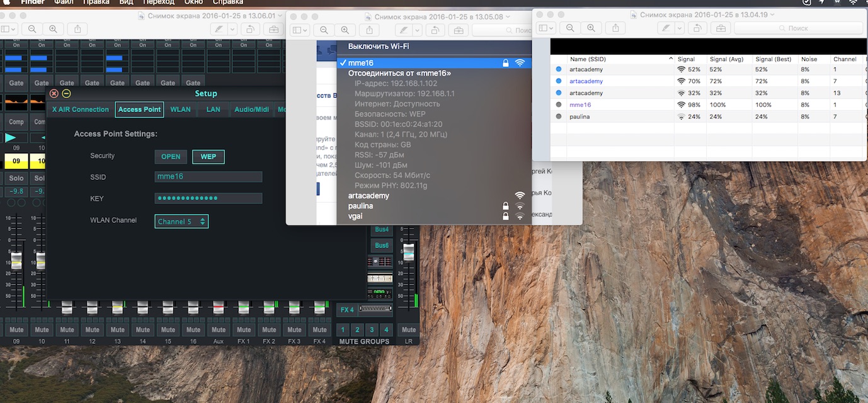The image size is (868, 403).
Task: Select OPEN security mode
Action: click(171, 157)
